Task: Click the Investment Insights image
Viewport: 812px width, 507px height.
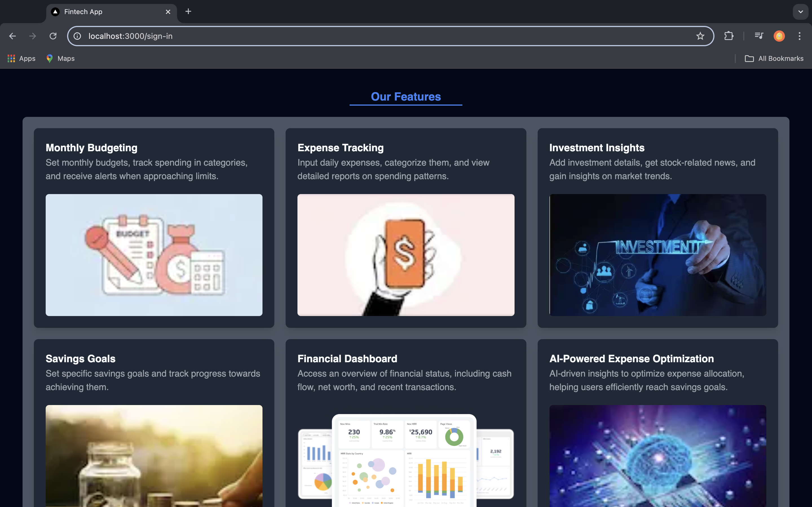Action: [657, 255]
